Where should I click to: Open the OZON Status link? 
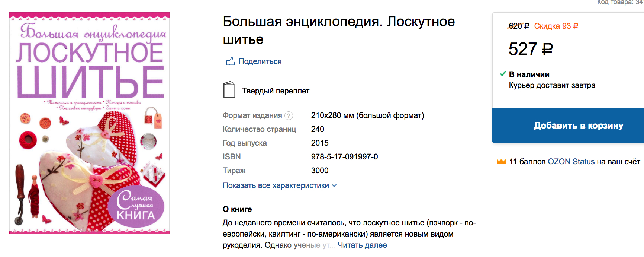click(571, 162)
